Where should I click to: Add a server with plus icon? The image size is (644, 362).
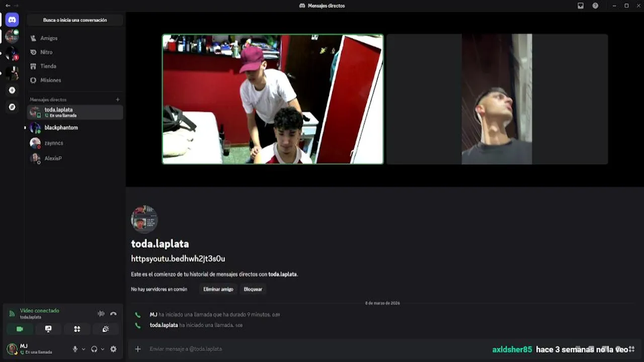pyautogui.click(x=12, y=90)
